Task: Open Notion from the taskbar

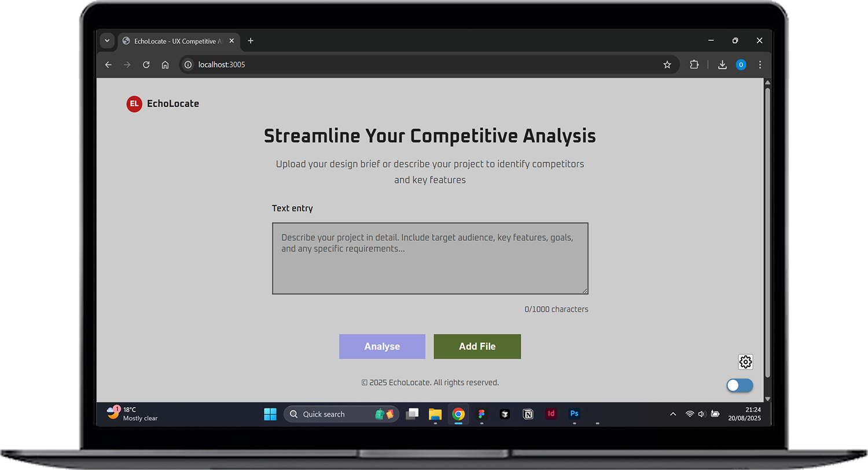Action: coord(528,414)
